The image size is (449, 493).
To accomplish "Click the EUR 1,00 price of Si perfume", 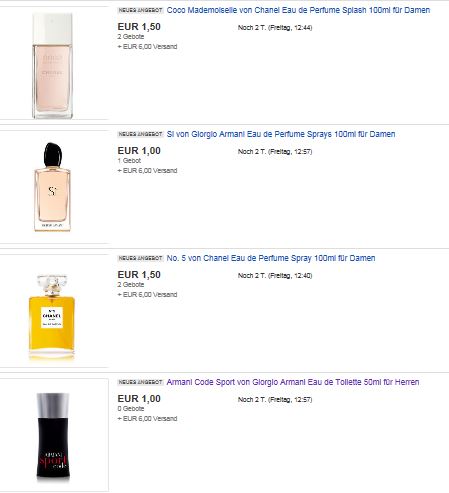I will (x=139, y=151).
